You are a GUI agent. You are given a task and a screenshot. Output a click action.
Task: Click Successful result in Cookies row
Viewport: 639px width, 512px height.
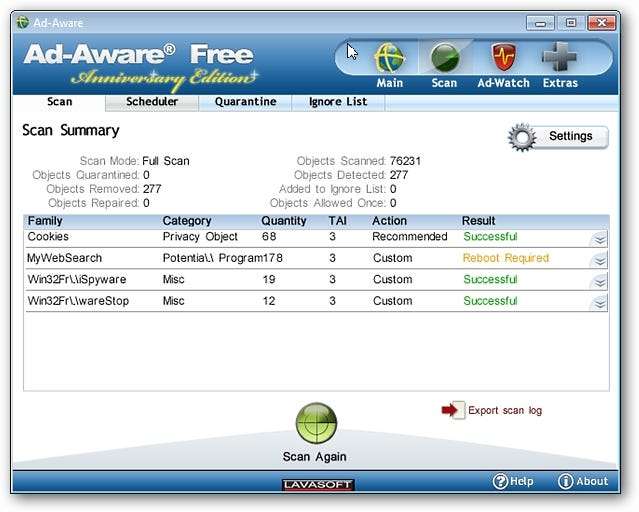point(491,237)
